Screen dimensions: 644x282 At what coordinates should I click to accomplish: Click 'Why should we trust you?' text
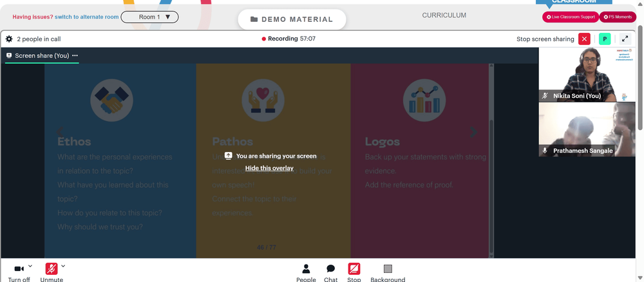100,227
